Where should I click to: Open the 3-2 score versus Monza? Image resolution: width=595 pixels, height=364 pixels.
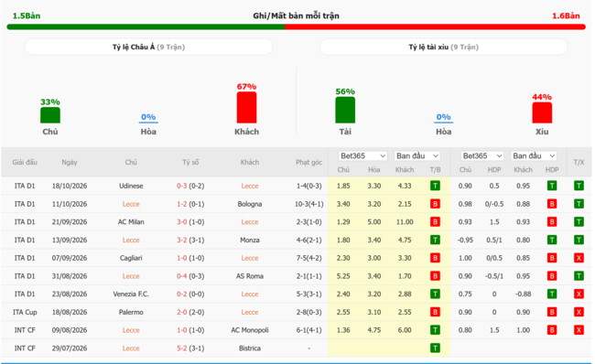point(182,240)
